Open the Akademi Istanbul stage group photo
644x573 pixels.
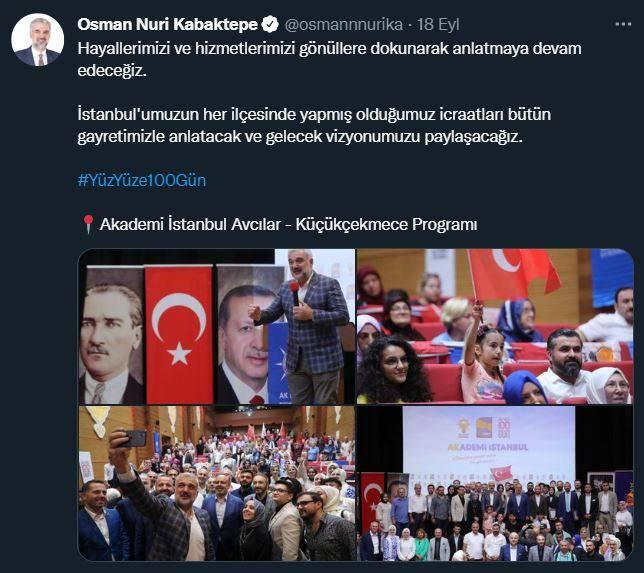[495, 483]
